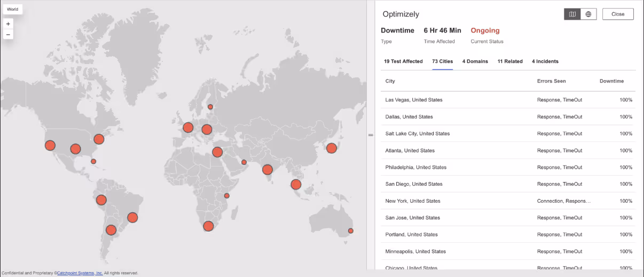The width and height of the screenshot is (644, 277).
Task: Select the San Jose, United States row
Action: click(508, 218)
